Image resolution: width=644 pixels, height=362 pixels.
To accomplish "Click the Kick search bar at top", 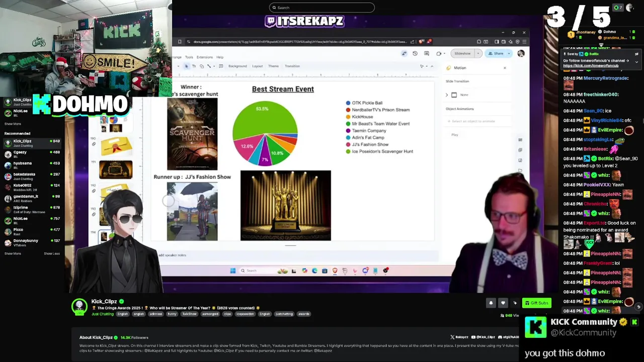I will [x=322, y=8].
